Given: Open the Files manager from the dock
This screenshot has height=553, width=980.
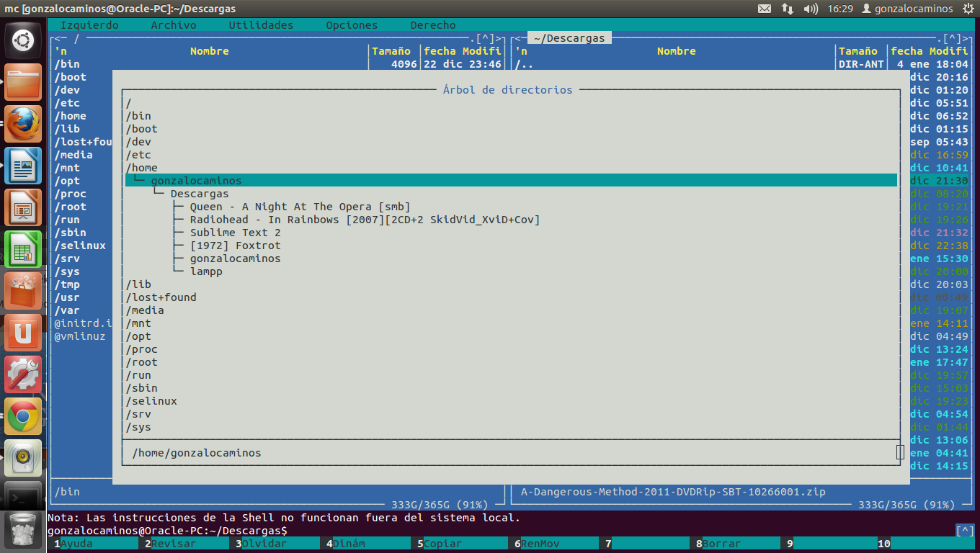Looking at the screenshot, I should point(23,82).
